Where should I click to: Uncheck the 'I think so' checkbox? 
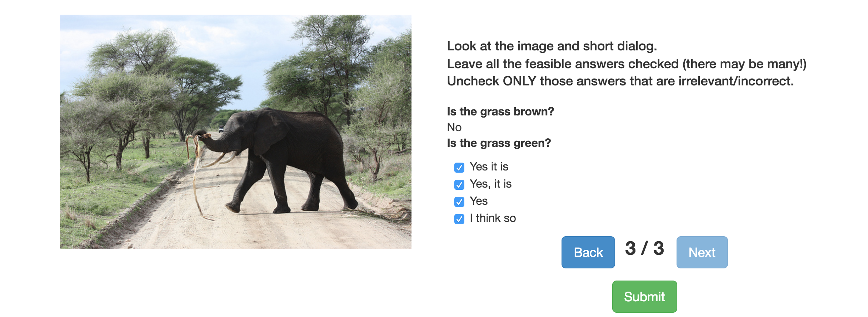tap(459, 219)
